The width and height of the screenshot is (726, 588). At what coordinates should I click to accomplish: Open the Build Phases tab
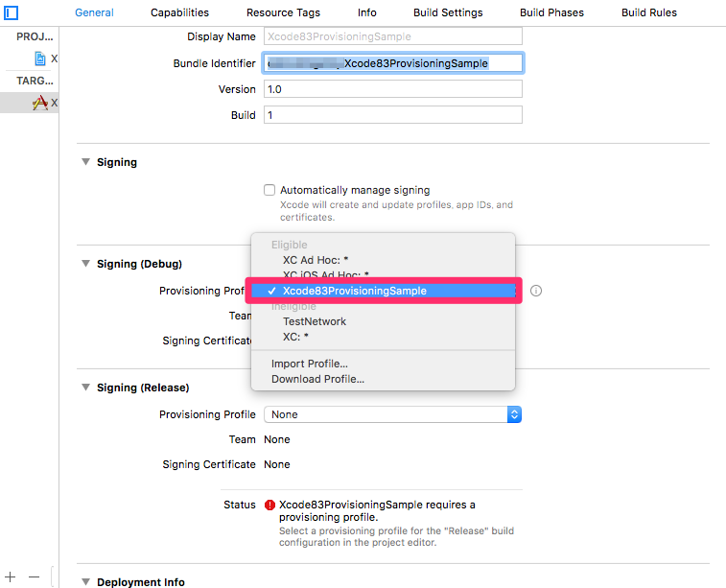(x=551, y=12)
